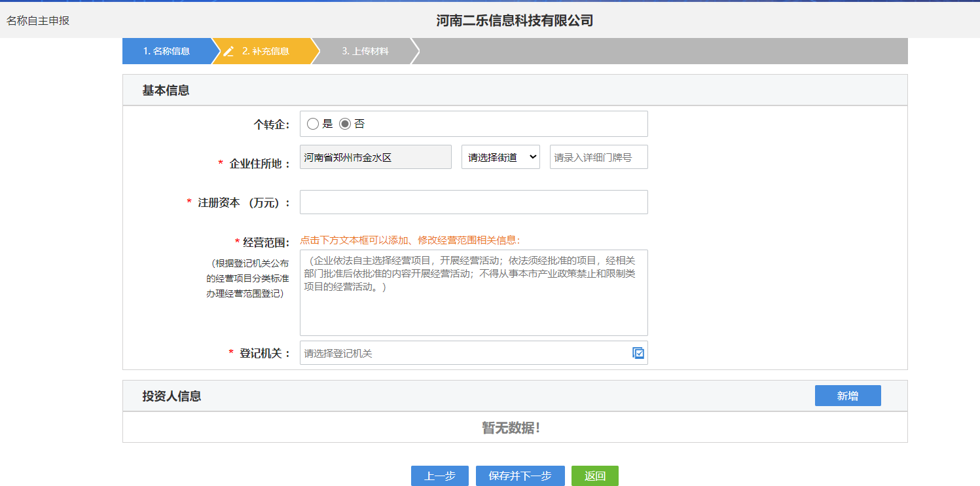Click the 详细门牌号 input field
980x486 pixels.
click(599, 157)
